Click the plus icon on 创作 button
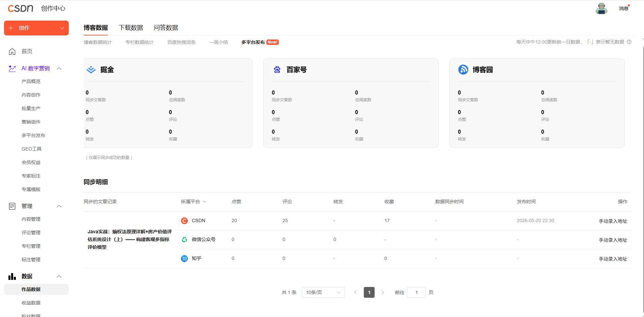Screen dimensions: 644x317 11,28
